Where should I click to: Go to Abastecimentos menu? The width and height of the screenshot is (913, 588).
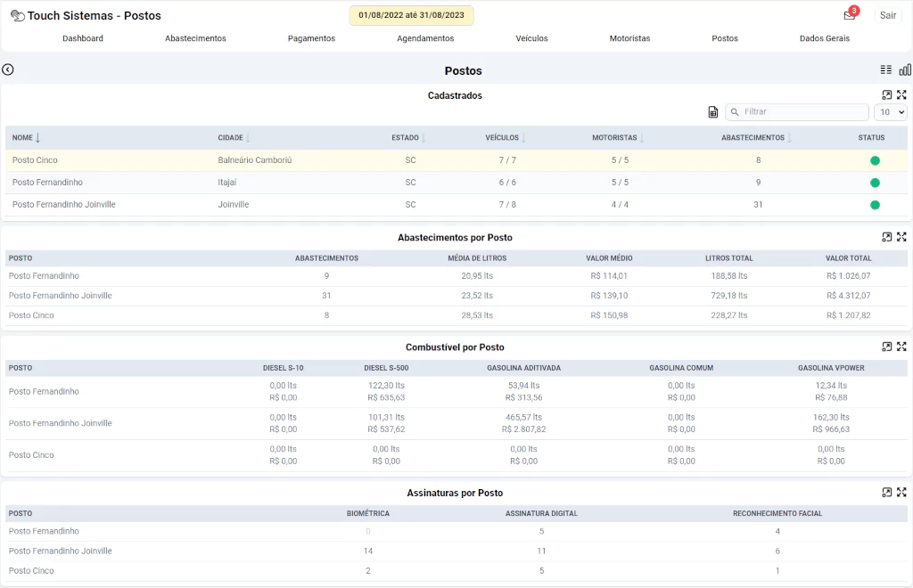[x=195, y=38]
